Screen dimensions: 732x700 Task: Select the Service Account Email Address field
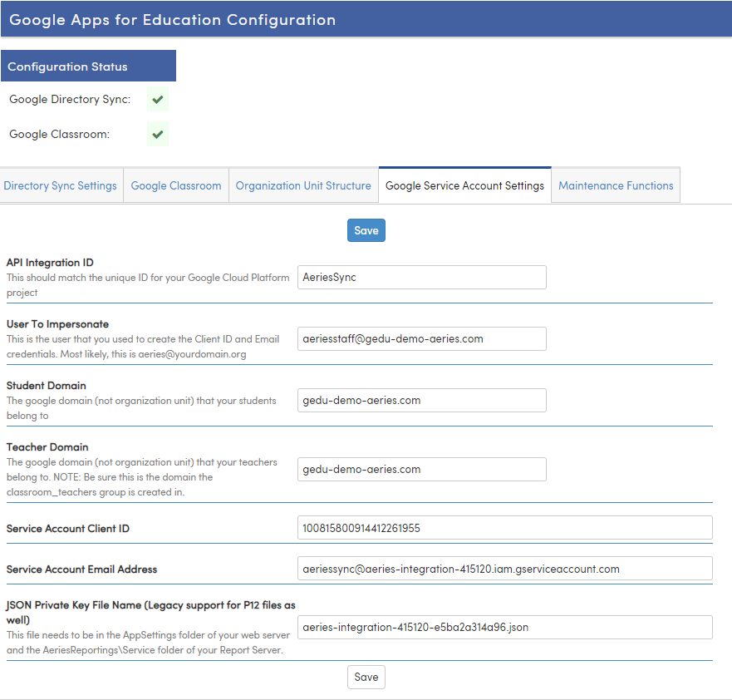pyautogui.click(x=505, y=569)
